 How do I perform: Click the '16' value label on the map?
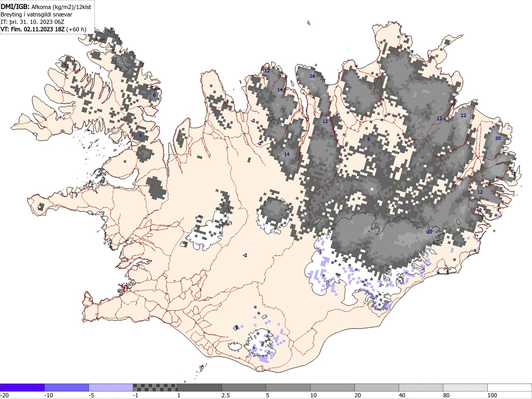[312, 76]
